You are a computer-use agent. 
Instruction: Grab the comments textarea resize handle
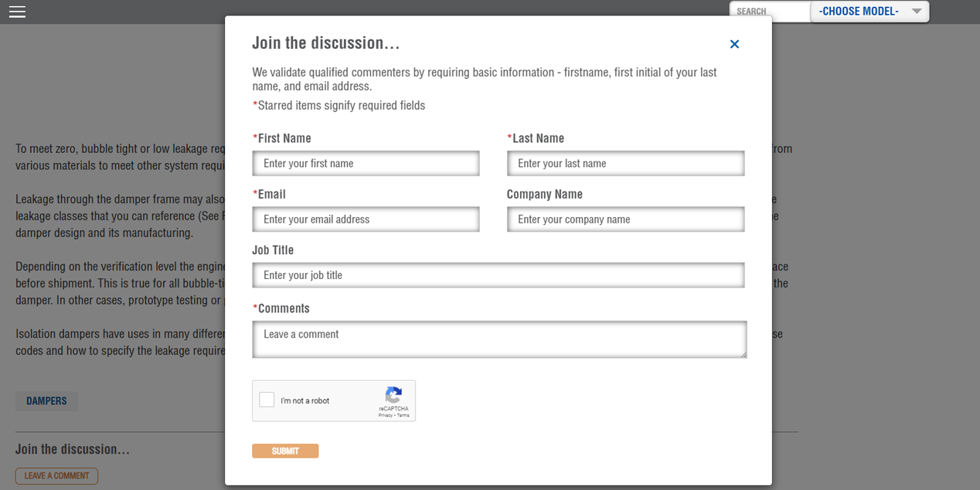744,355
